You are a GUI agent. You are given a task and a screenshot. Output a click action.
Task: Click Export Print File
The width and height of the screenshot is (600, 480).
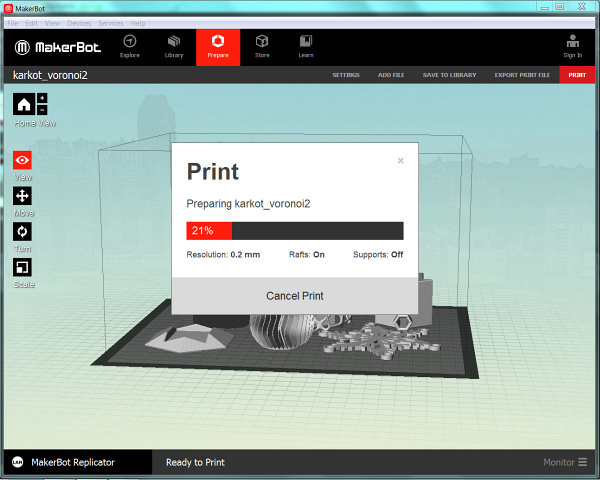(522, 75)
